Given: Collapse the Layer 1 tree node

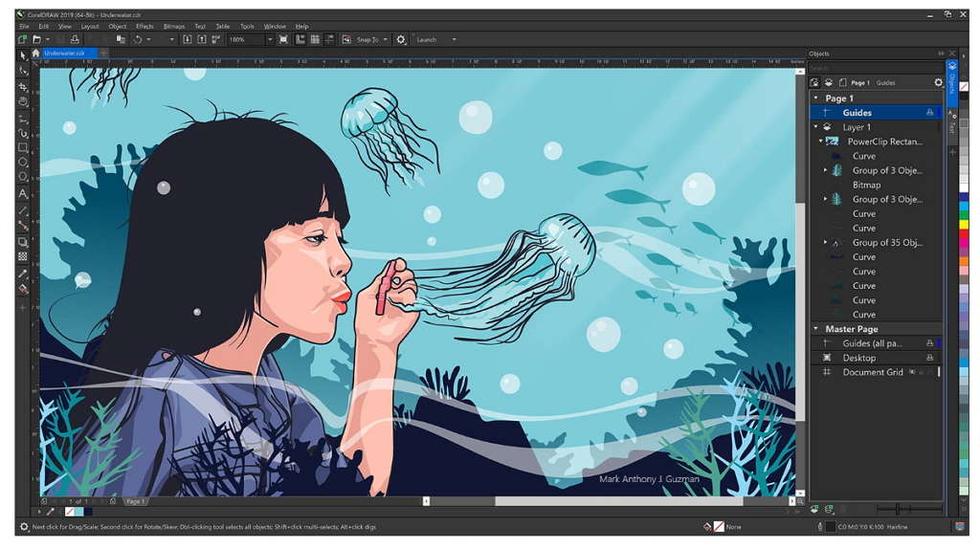Looking at the screenshot, I should click(x=816, y=127).
